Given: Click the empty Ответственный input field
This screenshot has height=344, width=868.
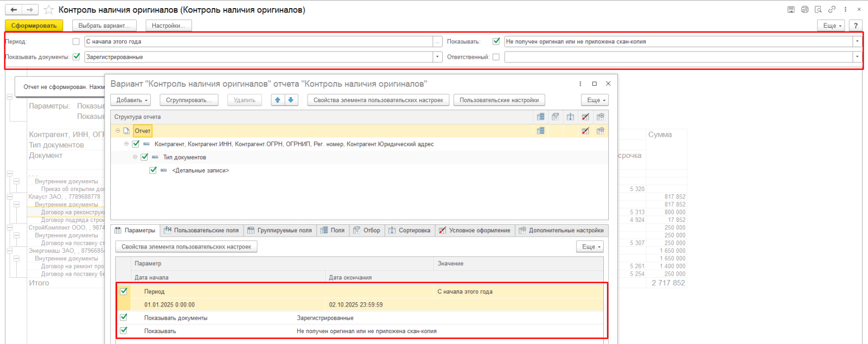Looking at the screenshot, I should [x=679, y=56].
